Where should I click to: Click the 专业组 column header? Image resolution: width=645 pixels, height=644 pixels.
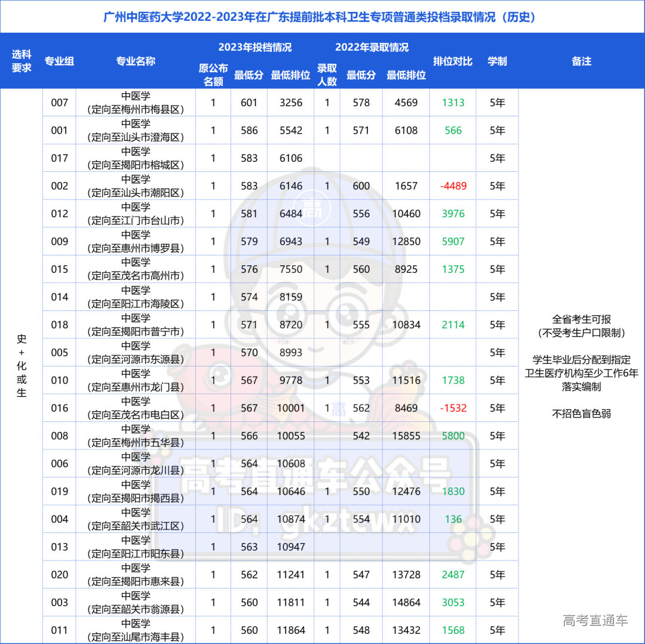pos(59,61)
